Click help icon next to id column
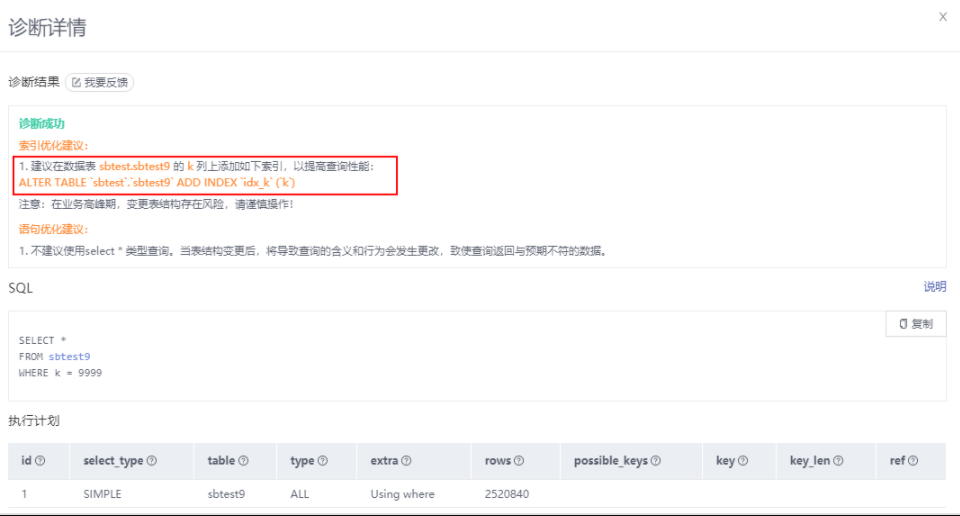 point(40,461)
